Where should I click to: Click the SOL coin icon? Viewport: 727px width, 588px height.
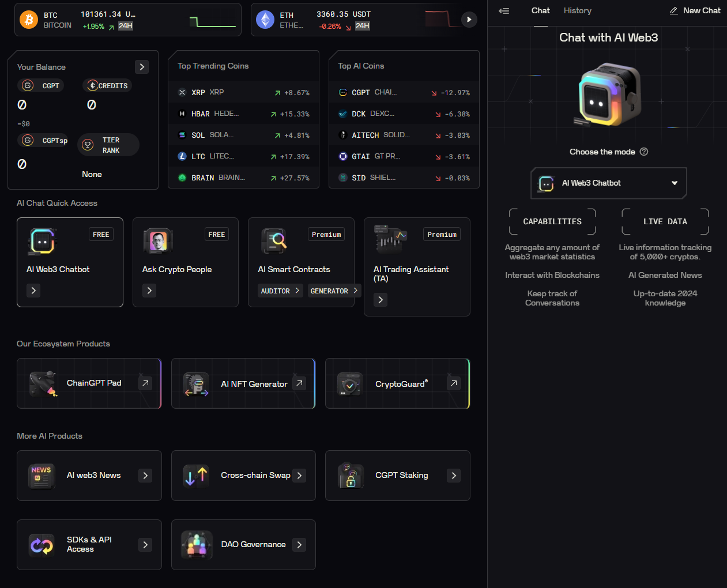(182, 135)
